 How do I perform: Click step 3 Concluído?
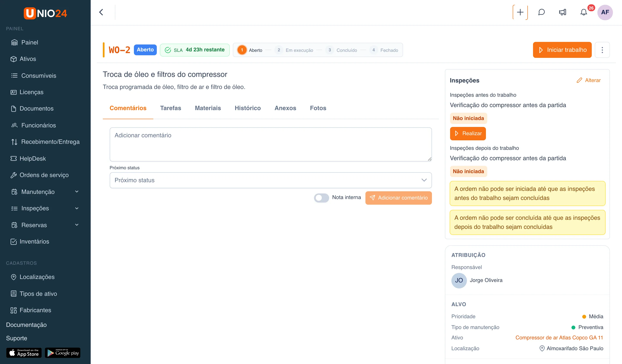341,50
